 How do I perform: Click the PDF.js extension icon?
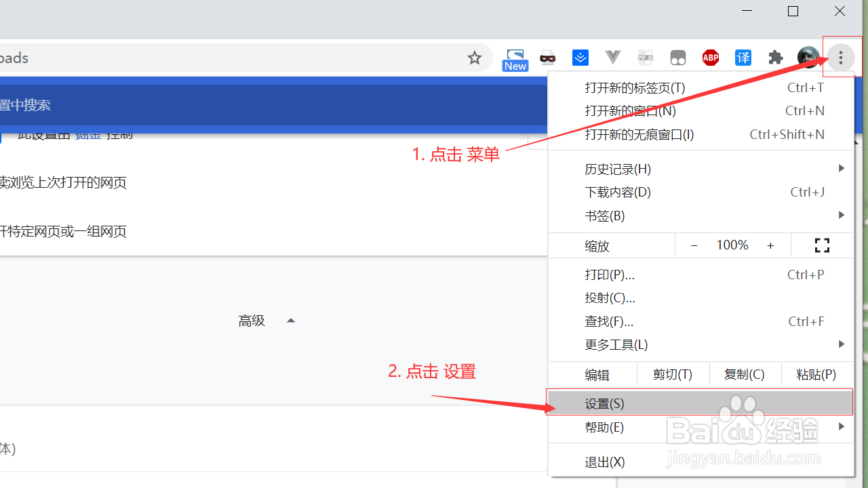[x=645, y=58]
